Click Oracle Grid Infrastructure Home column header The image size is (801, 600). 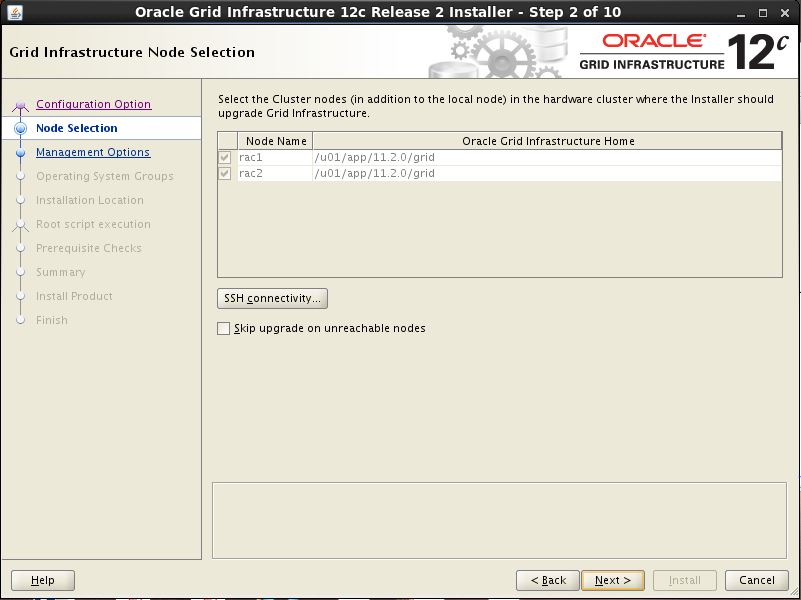[x=548, y=141]
